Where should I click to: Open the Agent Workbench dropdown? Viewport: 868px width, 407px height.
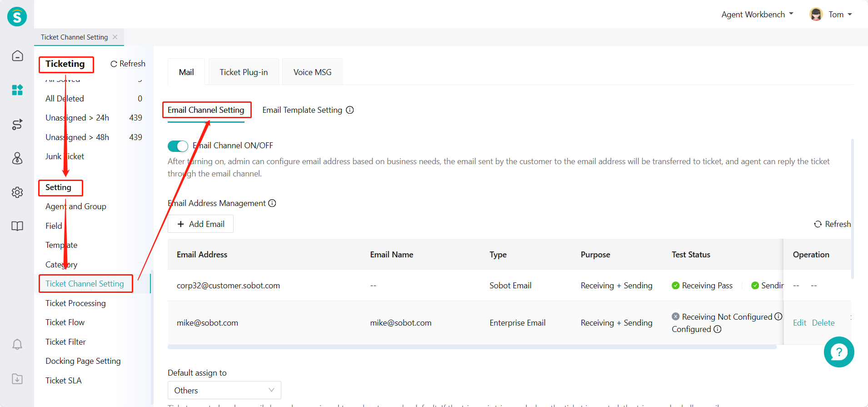click(x=757, y=15)
